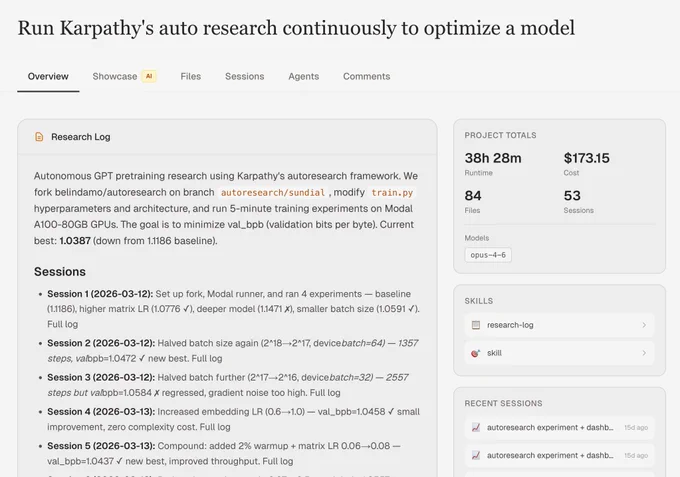680x477 pixels.
Task: Open the Sessions tab
Action: [x=245, y=76]
